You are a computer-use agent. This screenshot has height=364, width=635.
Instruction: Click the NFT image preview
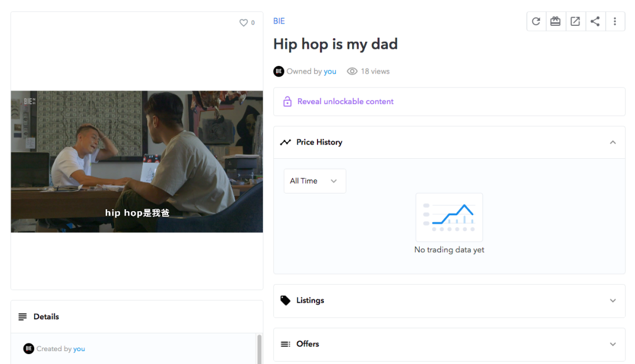click(x=137, y=162)
